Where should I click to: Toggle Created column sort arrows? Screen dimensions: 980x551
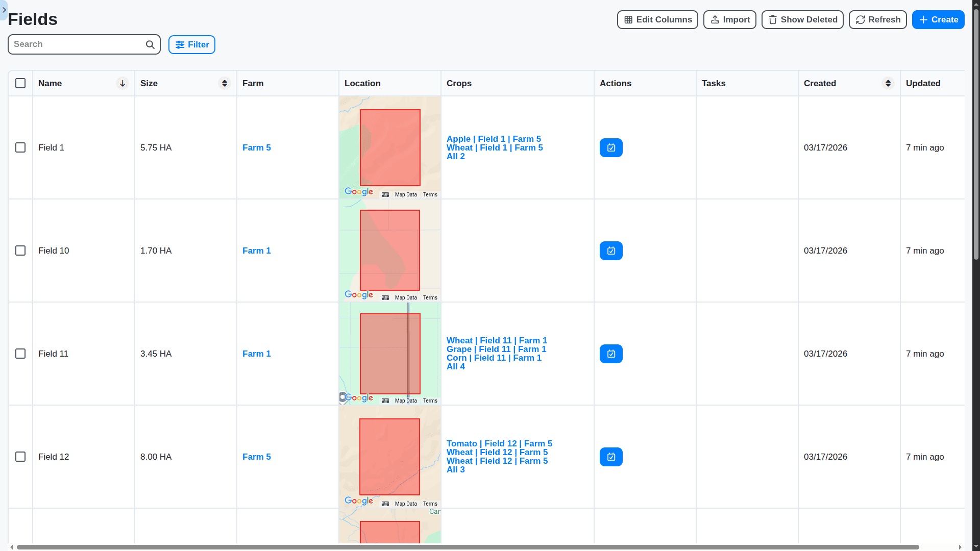point(888,84)
